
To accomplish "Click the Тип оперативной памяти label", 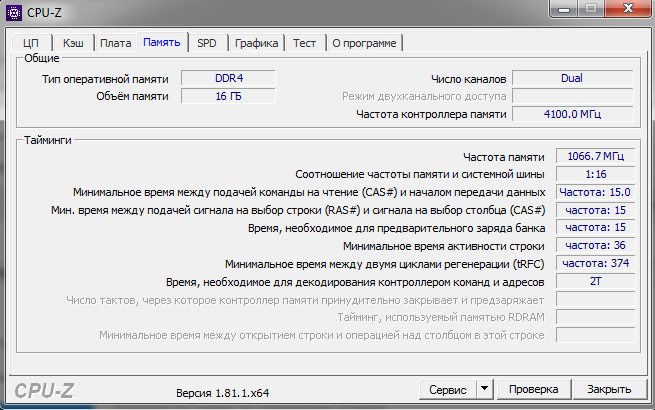I will click(105, 79).
